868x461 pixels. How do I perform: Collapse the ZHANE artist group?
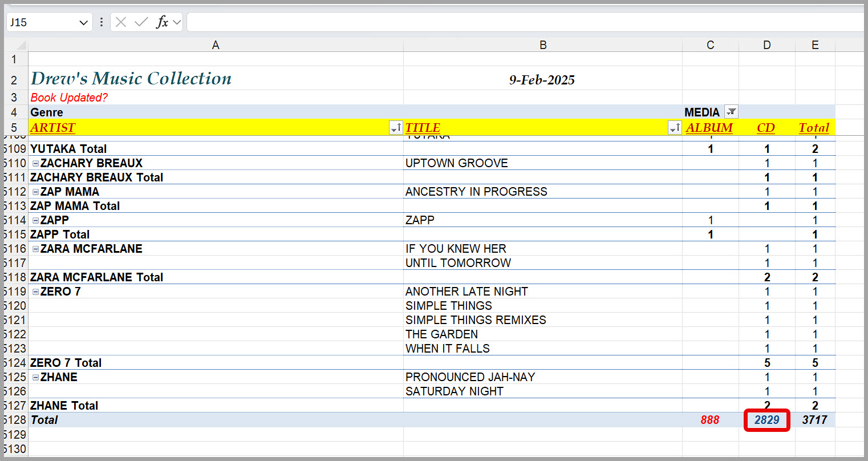pos(35,377)
